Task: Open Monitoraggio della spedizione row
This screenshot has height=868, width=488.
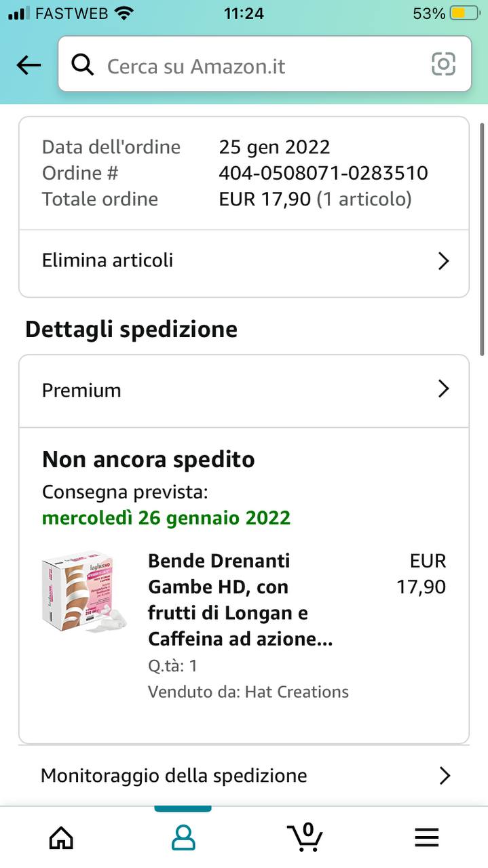Action: 204,775
